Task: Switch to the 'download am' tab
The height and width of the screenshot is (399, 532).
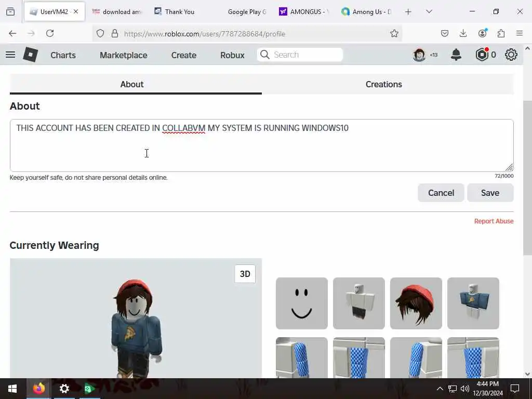Action: click(x=116, y=12)
